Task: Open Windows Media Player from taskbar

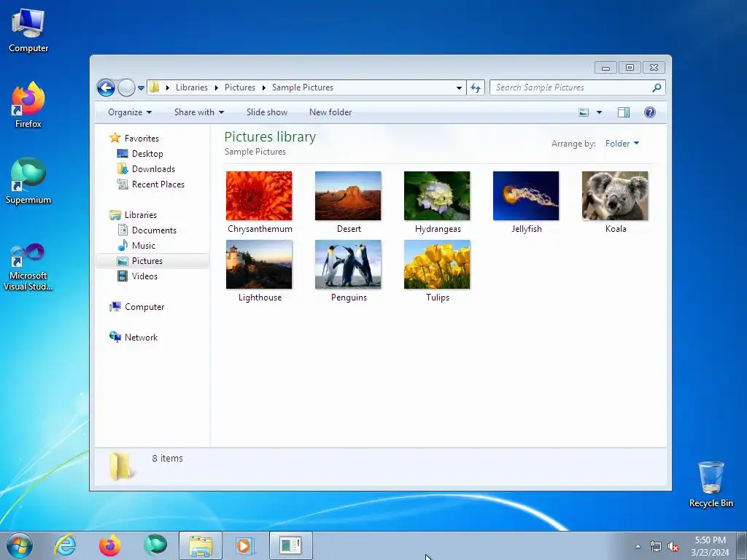Action: pyautogui.click(x=245, y=545)
